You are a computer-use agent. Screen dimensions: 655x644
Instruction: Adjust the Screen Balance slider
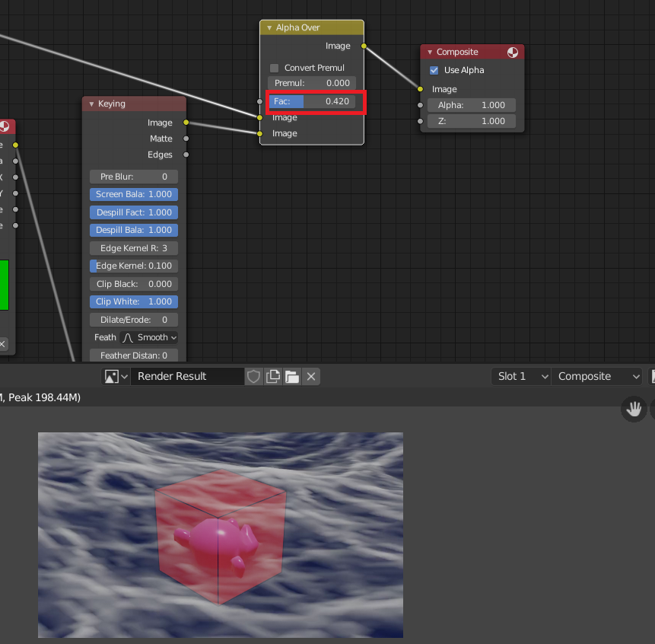tap(134, 194)
